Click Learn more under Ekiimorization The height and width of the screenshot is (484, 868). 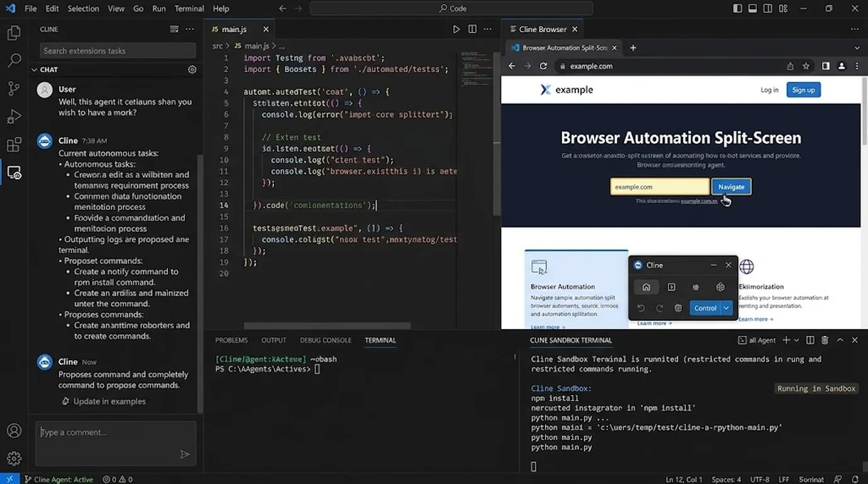tap(756, 320)
